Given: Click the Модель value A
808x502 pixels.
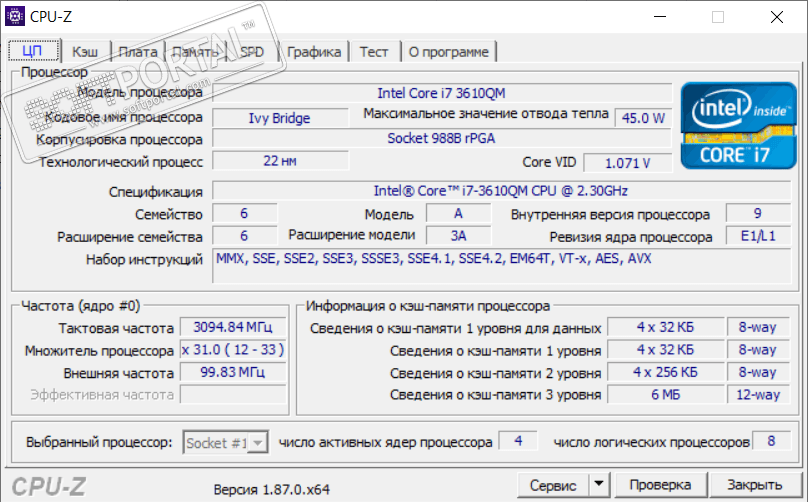Looking at the screenshot, I should click(x=458, y=213).
